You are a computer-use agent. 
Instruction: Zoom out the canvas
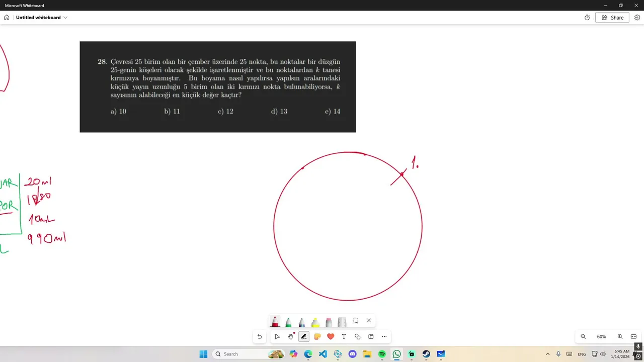tap(583, 336)
